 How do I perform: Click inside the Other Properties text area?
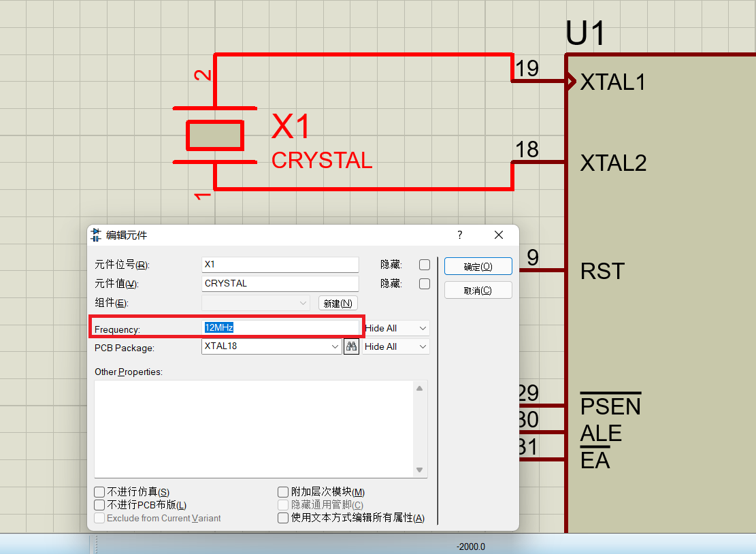pos(254,429)
